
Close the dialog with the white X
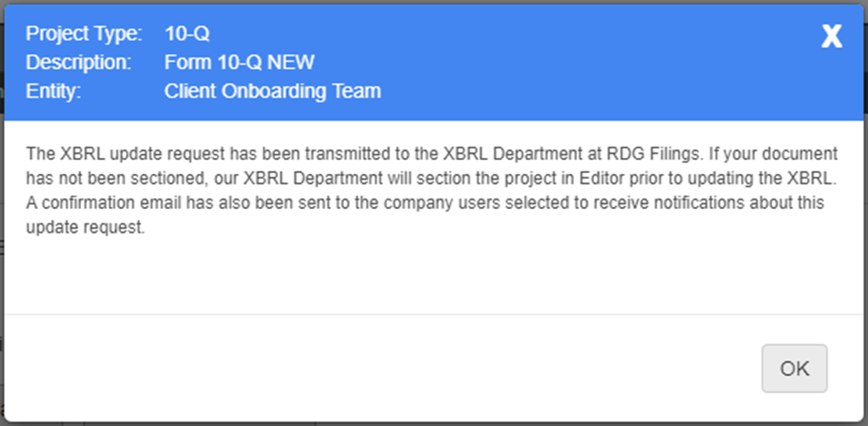coord(831,37)
